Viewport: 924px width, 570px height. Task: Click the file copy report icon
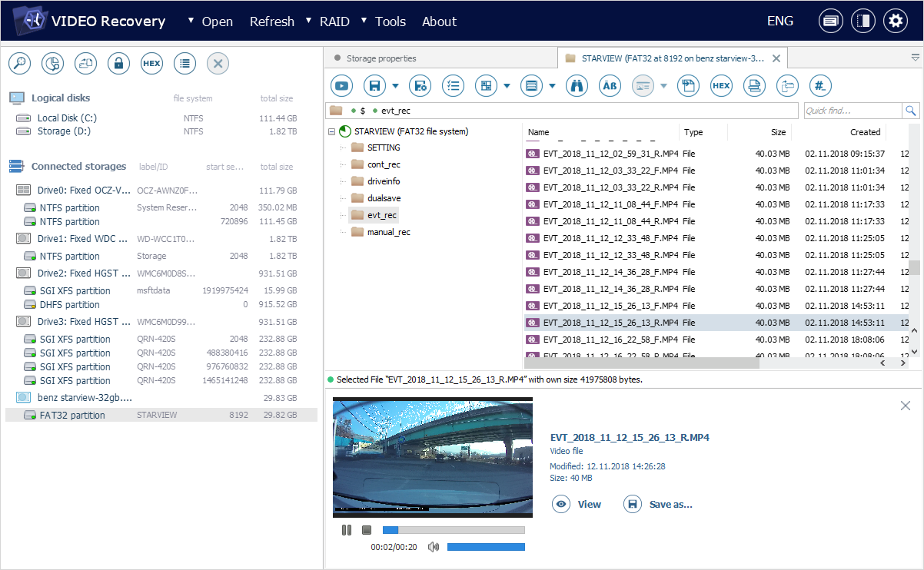(688, 85)
